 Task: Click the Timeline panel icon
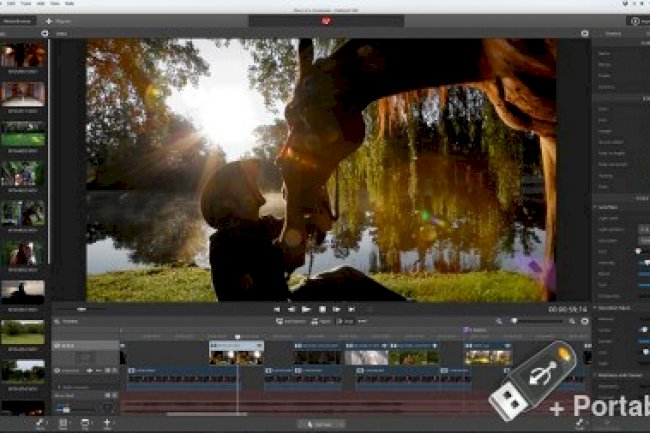(57, 321)
